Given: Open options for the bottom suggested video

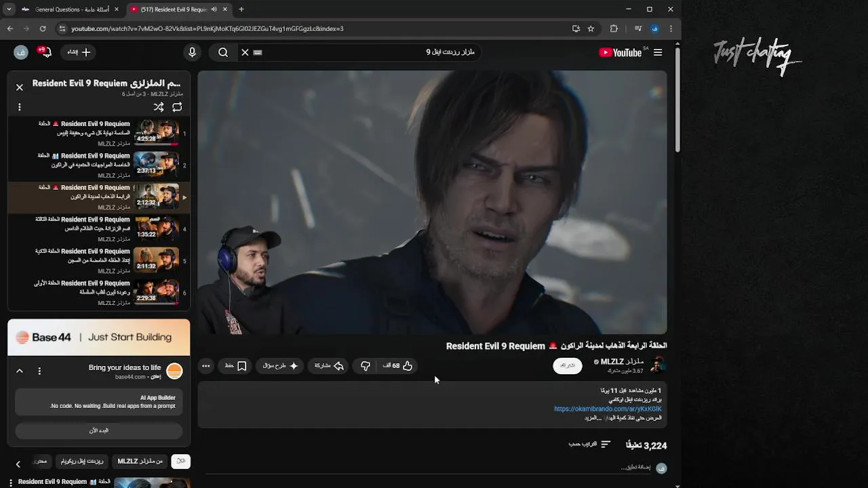Looking at the screenshot, I should (x=11, y=483).
